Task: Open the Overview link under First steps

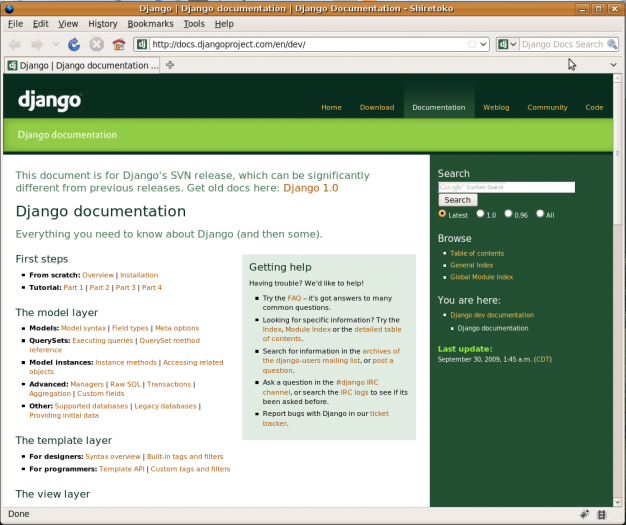Action: point(98,275)
